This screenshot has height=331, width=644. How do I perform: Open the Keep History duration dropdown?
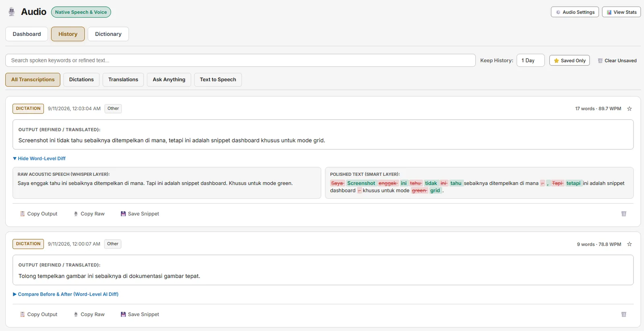click(x=530, y=60)
